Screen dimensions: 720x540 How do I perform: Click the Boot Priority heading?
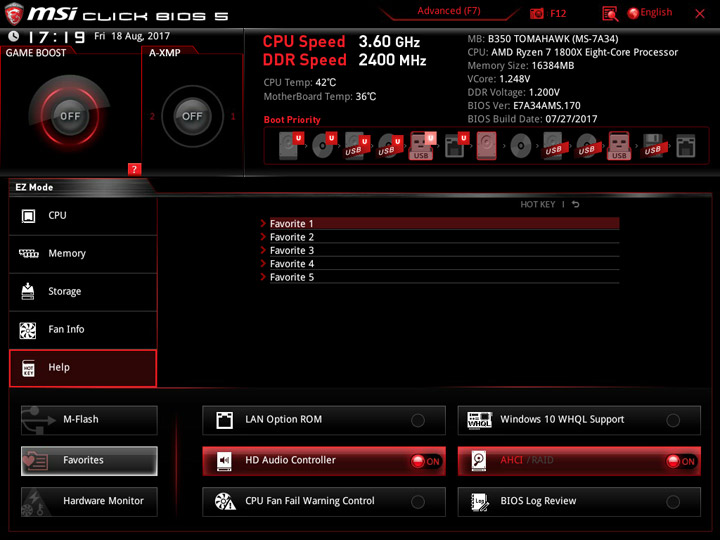(292, 119)
